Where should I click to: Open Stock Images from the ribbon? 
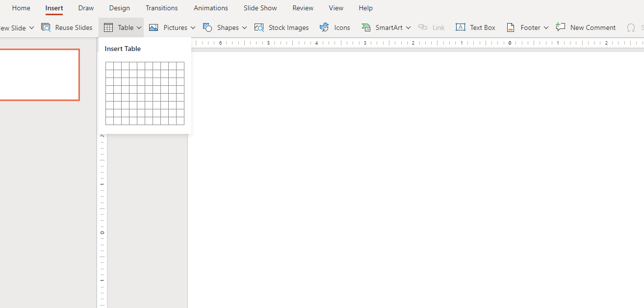coord(282,27)
